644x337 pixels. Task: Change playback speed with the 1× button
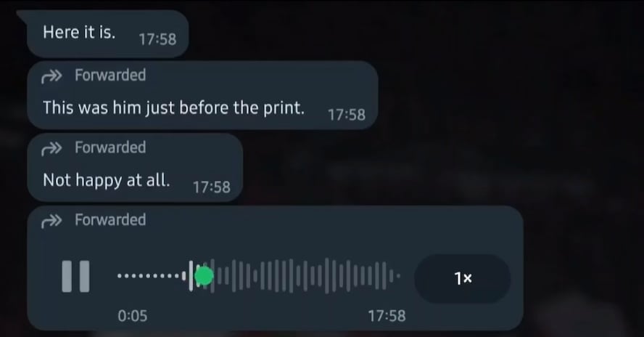tap(463, 279)
